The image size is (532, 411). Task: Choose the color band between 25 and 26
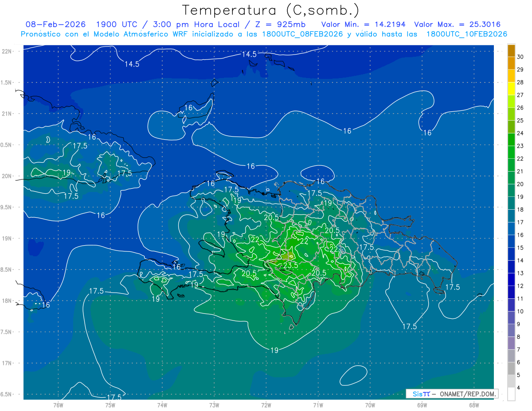click(511, 114)
